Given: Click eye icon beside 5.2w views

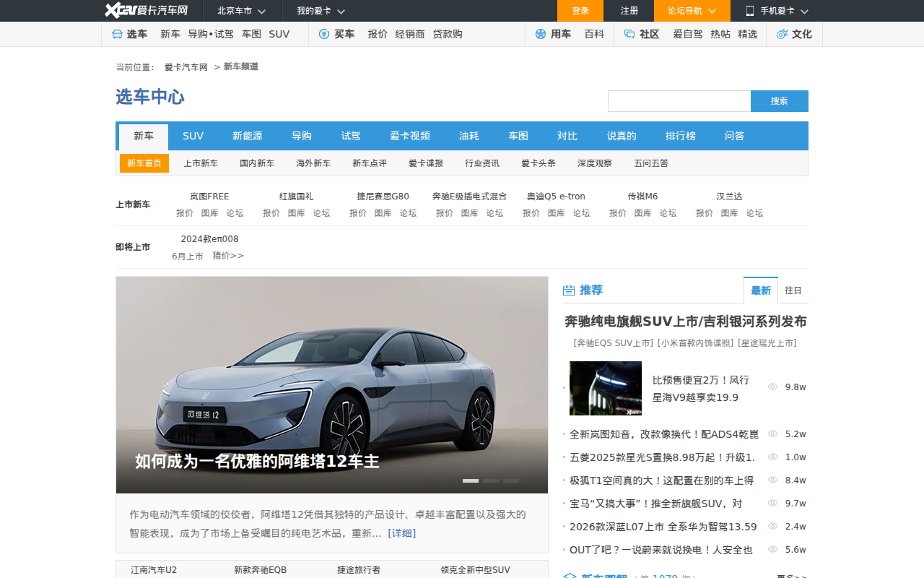Looking at the screenshot, I should tap(772, 434).
